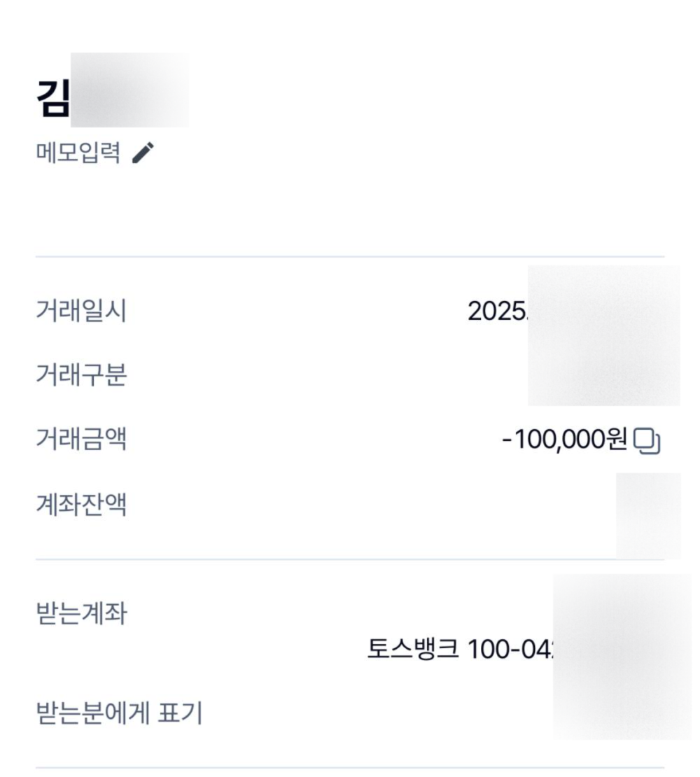Tap the divider line below 계좌잔액
The image size is (700, 777).
[350, 559]
